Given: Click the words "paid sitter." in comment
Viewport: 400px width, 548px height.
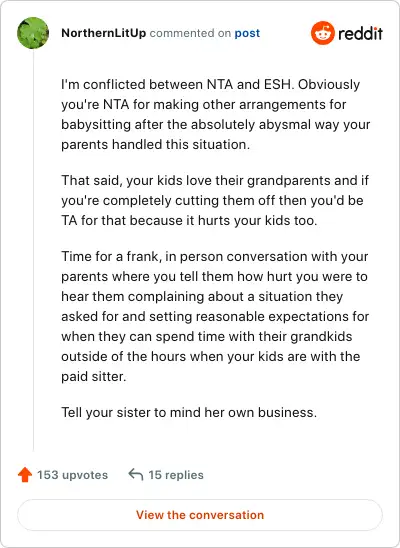Looking at the screenshot, I should (x=94, y=376).
